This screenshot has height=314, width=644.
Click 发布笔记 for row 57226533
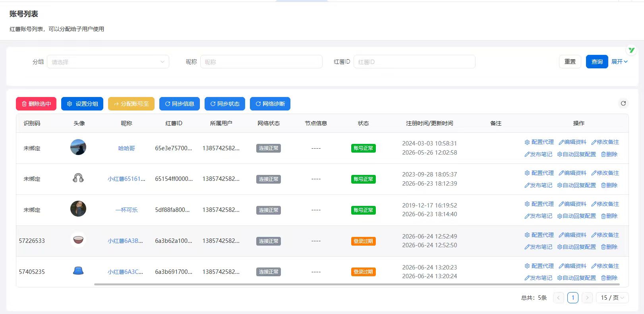pos(538,247)
